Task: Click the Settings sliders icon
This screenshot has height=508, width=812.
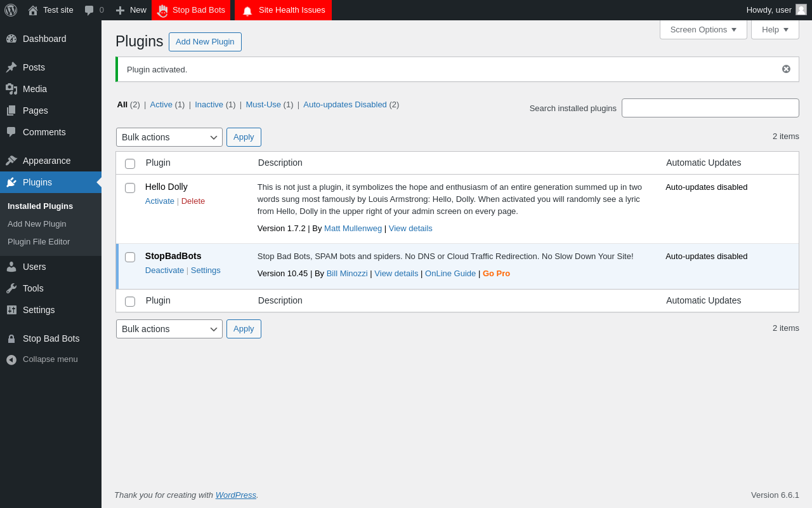Action: point(11,310)
